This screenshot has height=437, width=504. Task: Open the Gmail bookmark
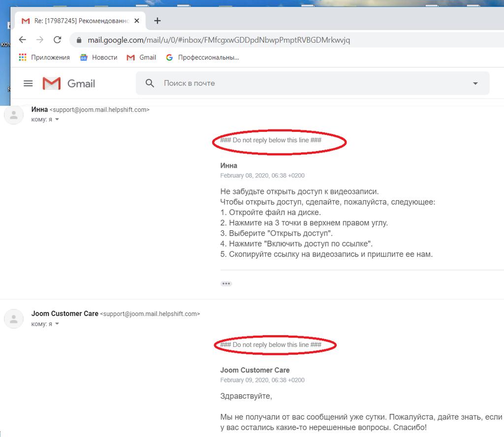click(x=142, y=58)
